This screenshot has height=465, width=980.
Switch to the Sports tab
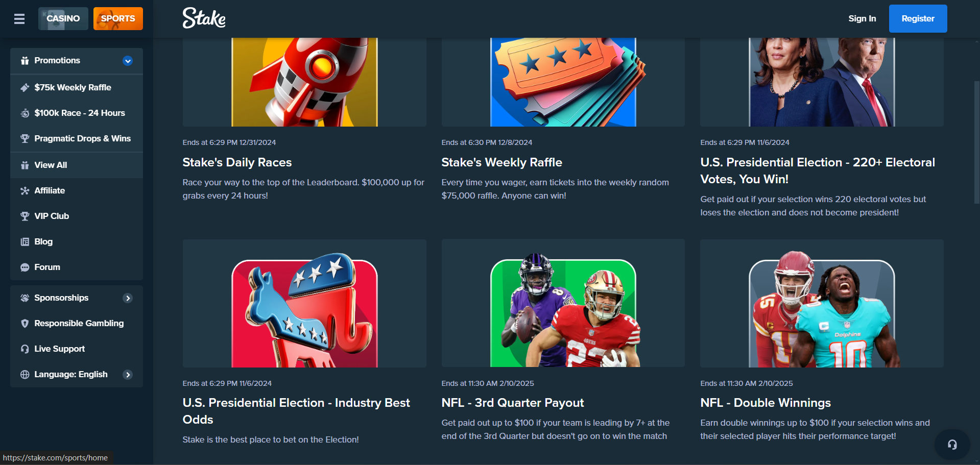point(118,18)
